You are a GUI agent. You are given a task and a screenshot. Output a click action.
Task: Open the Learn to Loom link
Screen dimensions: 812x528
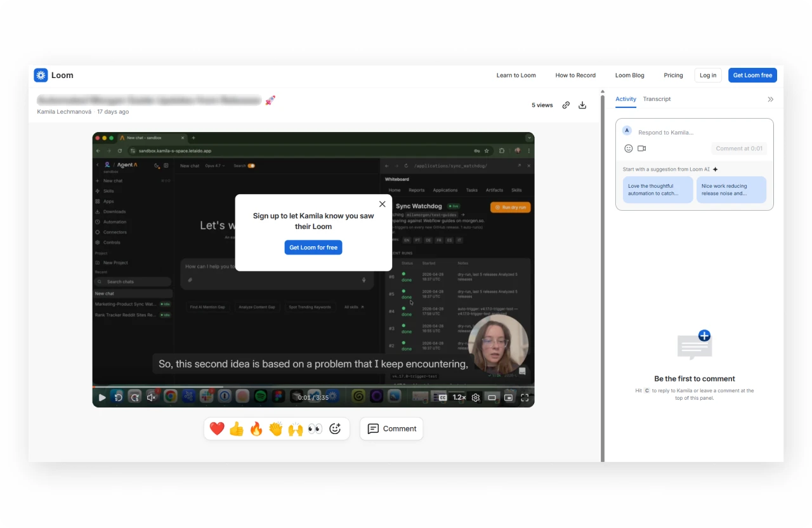[516, 75]
